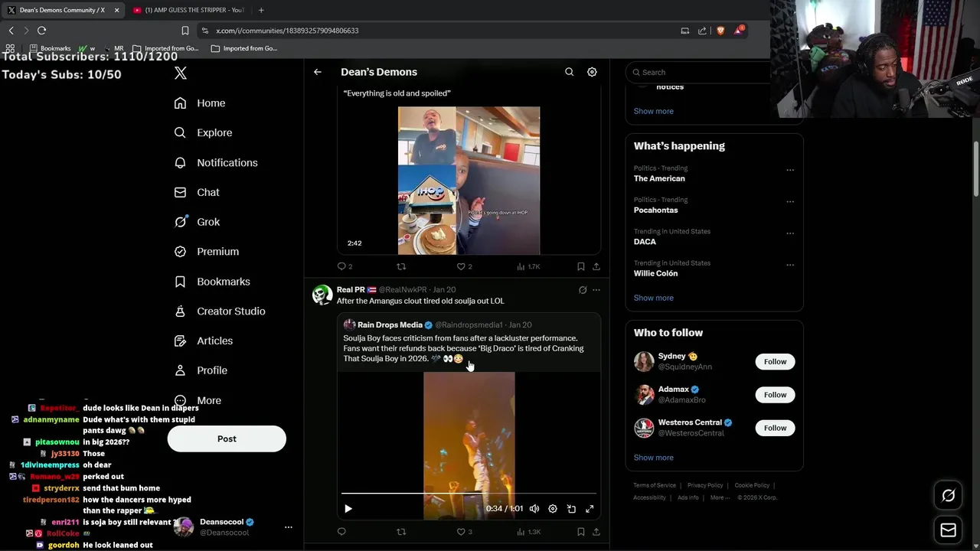Image resolution: width=980 pixels, height=551 pixels.
Task: Toggle picture-in-picture on video
Action: pyautogui.click(x=571, y=509)
